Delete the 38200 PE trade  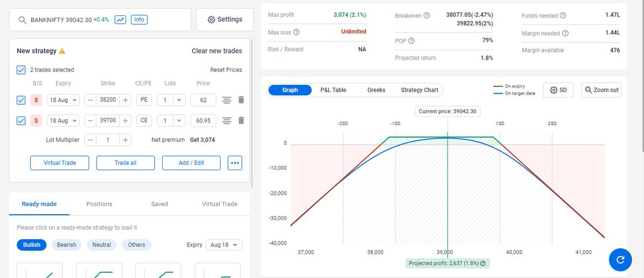(x=241, y=100)
